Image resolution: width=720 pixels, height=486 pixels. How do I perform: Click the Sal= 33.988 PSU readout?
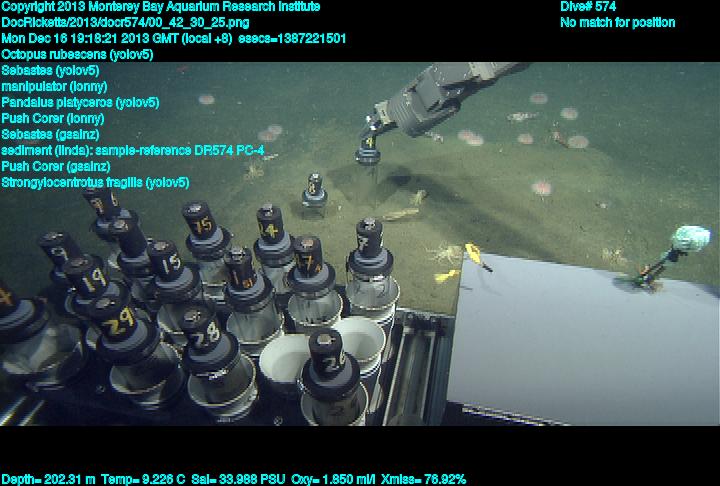(x=238, y=480)
